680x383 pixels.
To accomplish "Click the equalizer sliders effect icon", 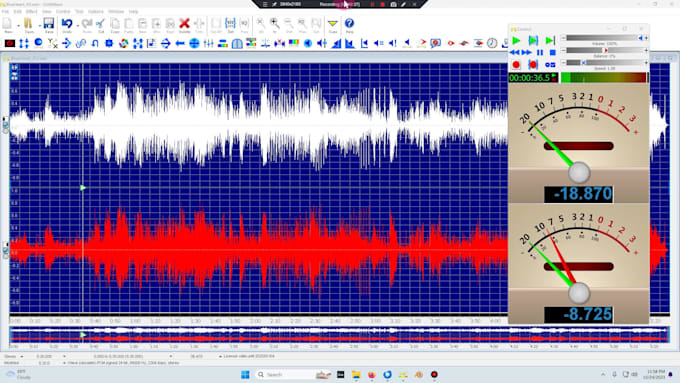I will tap(209, 43).
